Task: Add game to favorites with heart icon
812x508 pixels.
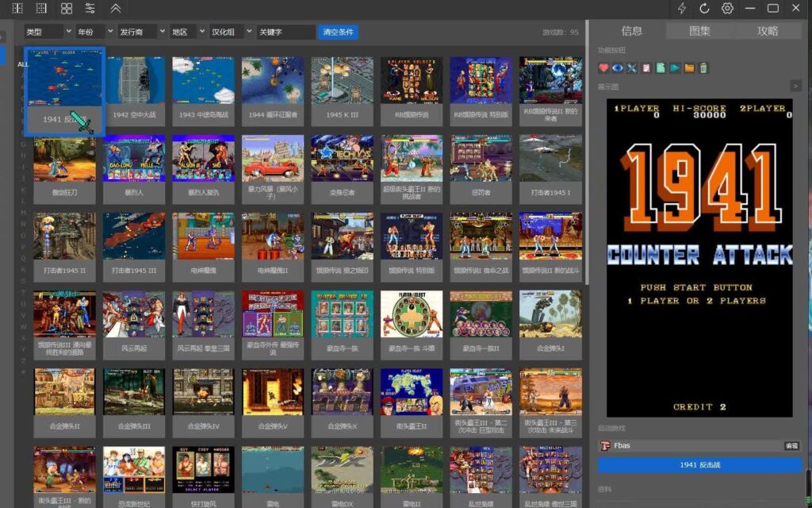Action: click(x=603, y=68)
